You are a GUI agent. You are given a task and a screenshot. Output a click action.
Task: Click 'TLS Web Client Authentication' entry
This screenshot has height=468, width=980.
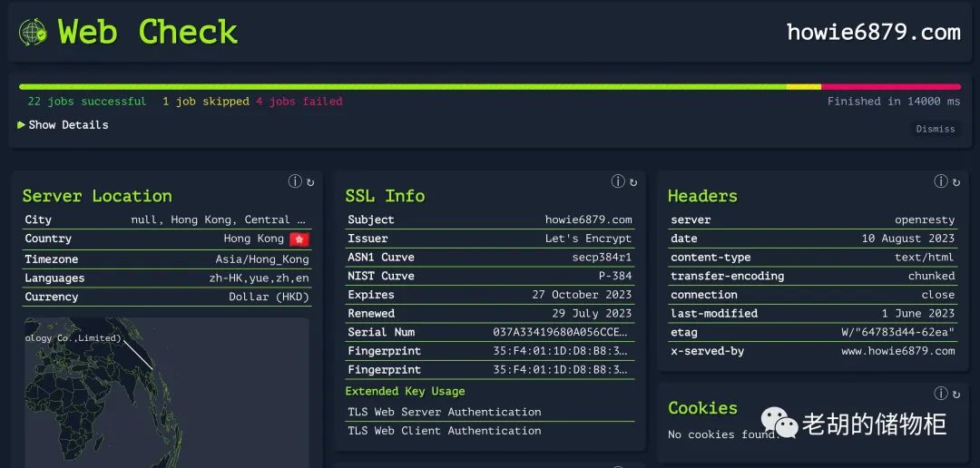445,431
